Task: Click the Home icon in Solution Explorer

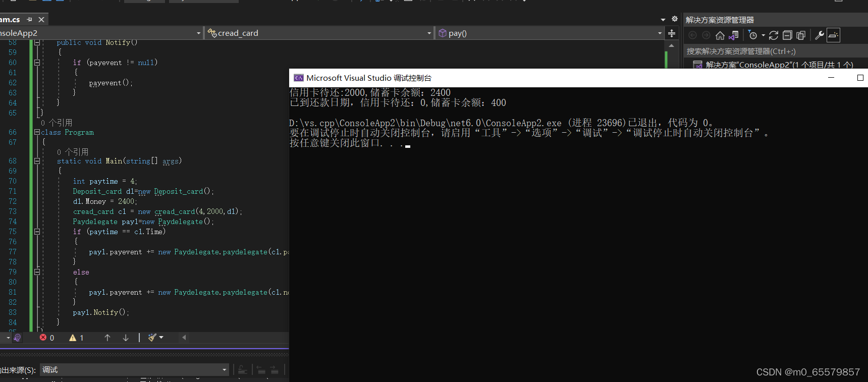Action: pos(720,35)
